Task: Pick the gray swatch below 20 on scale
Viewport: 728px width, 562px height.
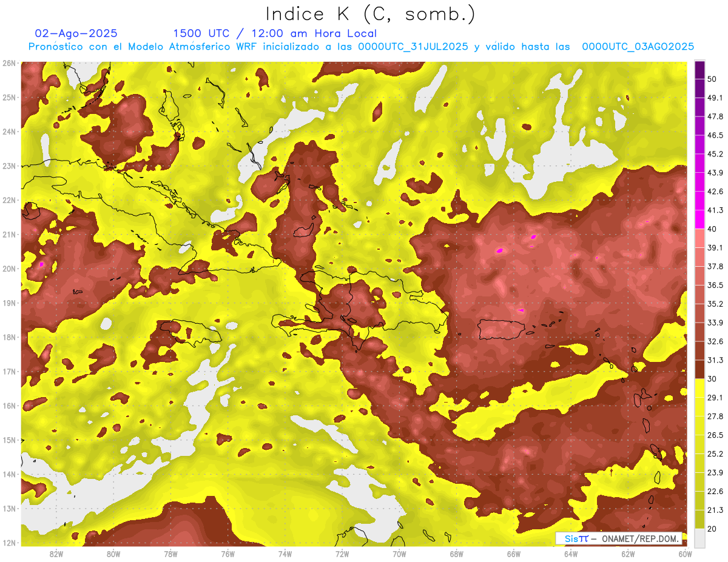Action: [x=699, y=537]
